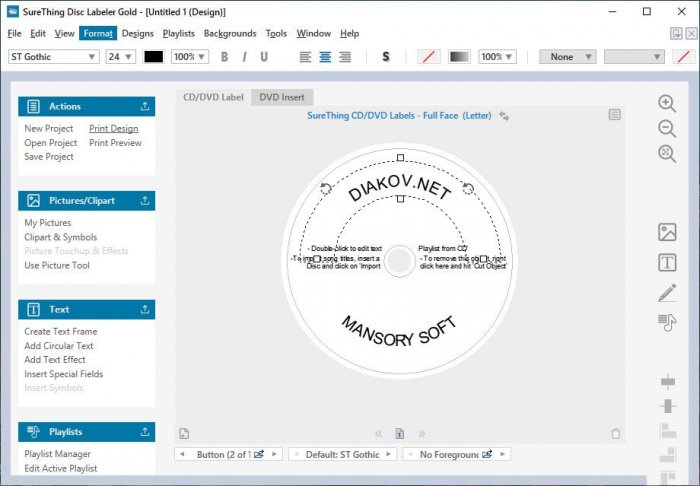Screen dimensions: 700x486
Task: Select the DIAKOV.NET circular text on disc
Action: point(400,187)
